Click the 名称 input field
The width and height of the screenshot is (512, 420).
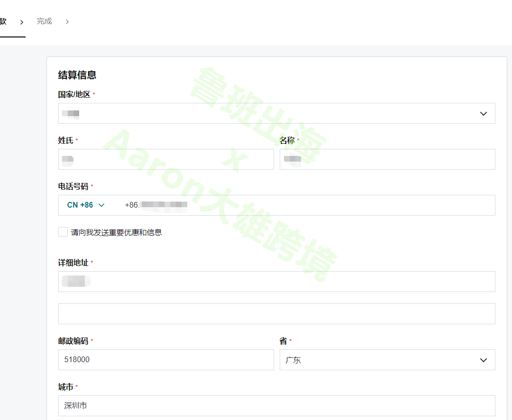click(x=387, y=159)
